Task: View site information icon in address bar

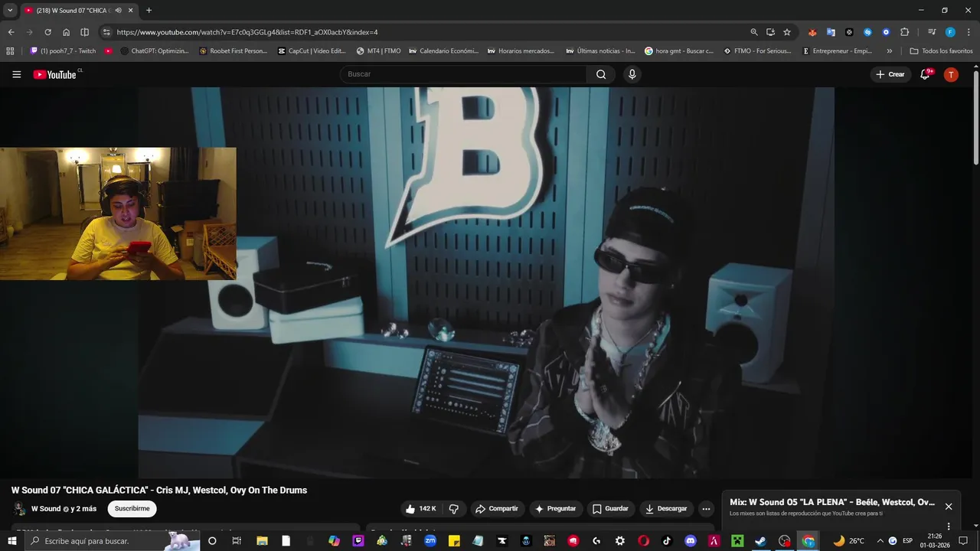Action: (x=106, y=32)
